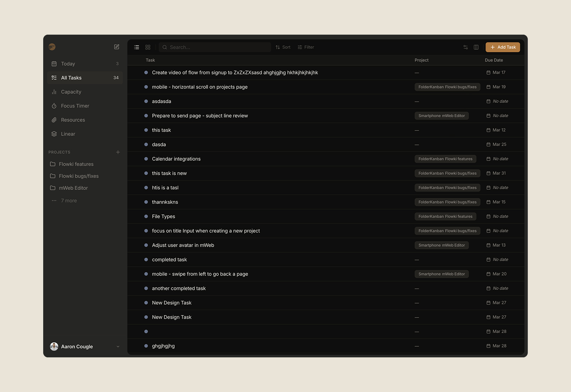Click calendar icon for Mar 17 due date
The width and height of the screenshot is (571, 392).
(x=488, y=73)
